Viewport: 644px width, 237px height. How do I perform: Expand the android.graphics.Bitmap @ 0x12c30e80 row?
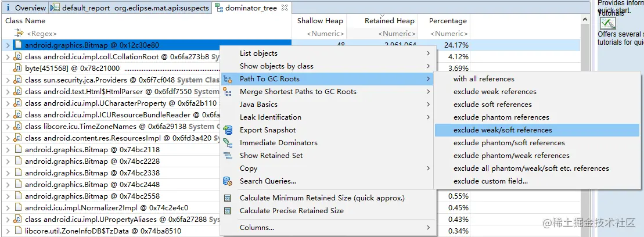coord(8,45)
